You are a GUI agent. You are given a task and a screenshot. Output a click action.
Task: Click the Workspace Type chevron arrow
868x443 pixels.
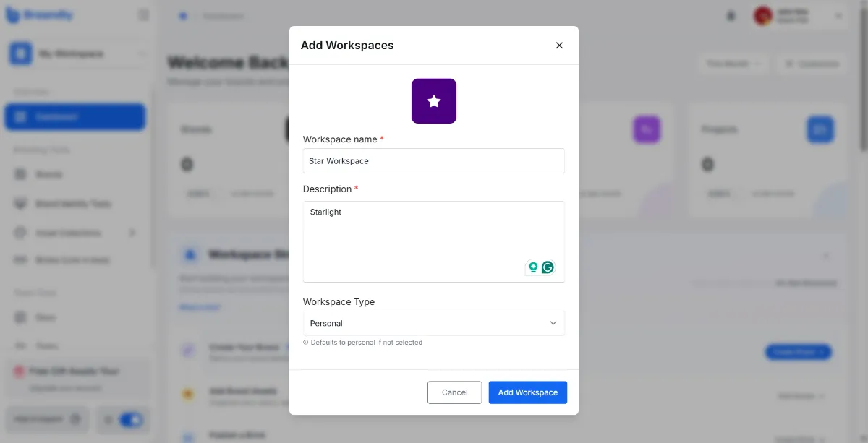click(x=553, y=323)
